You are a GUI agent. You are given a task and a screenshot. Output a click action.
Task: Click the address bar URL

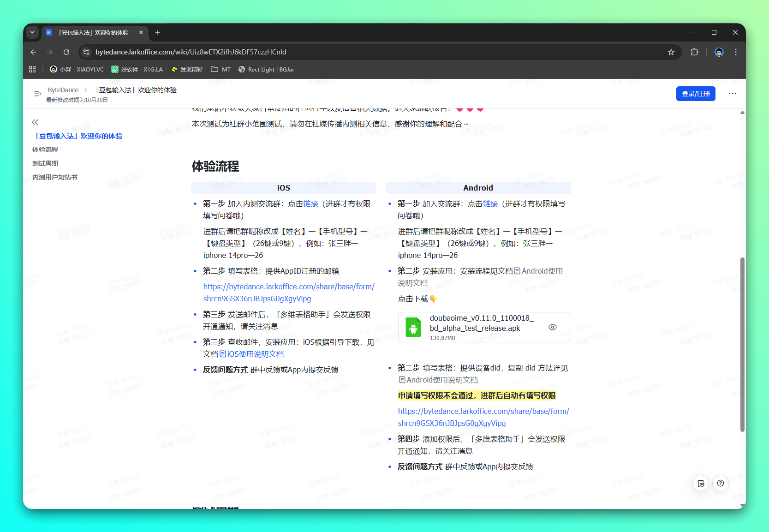[x=191, y=52]
